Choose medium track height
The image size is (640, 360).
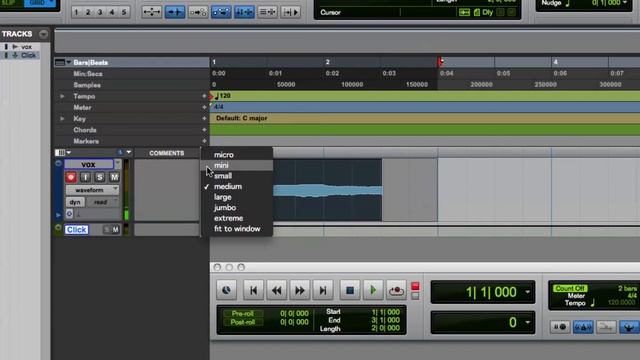point(237,187)
